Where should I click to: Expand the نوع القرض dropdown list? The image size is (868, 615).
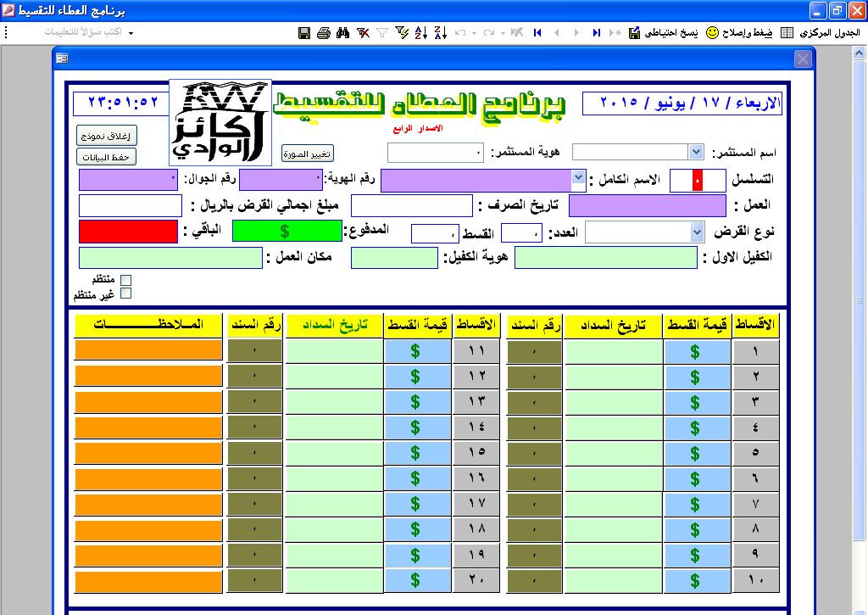pyautogui.click(x=696, y=232)
